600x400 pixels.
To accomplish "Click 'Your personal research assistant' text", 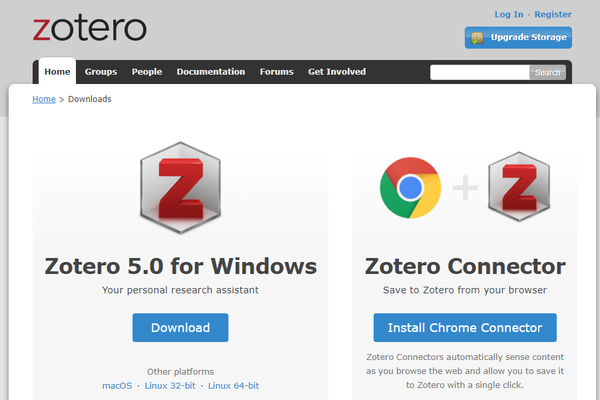I will pos(180,290).
